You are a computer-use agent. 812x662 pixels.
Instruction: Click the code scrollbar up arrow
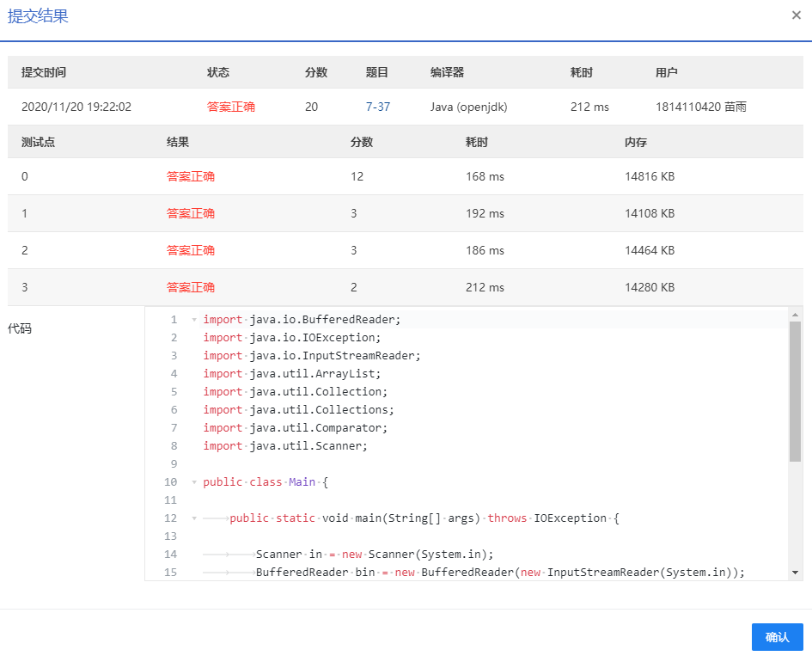click(x=795, y=315)
